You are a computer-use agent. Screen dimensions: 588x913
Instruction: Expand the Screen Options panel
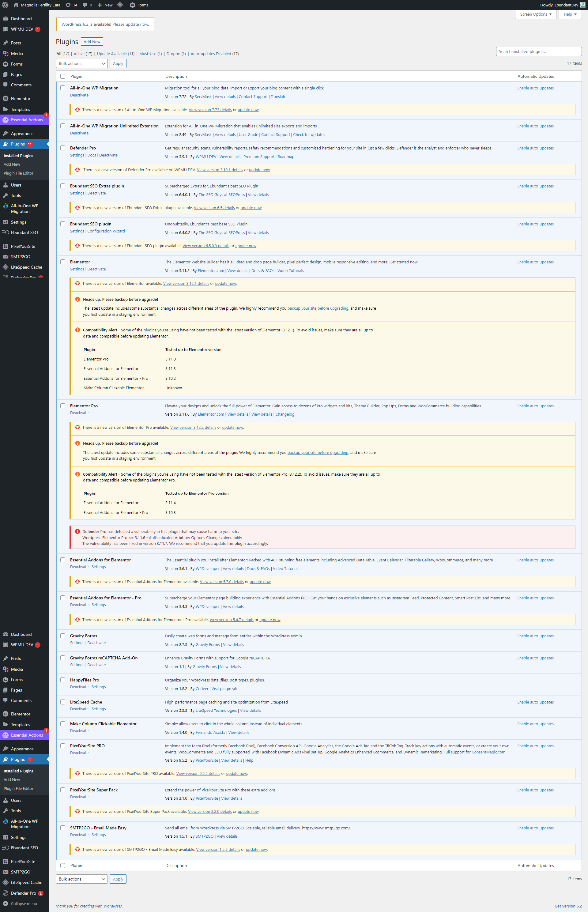[x=535, y=14]
